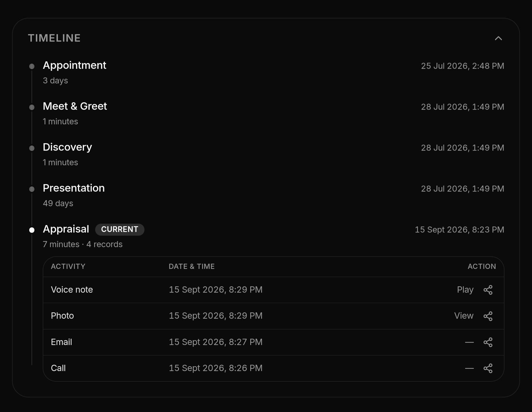
Task: Click the Meet & Greet 1:49 PM timestamp
Action: [462, 107]
